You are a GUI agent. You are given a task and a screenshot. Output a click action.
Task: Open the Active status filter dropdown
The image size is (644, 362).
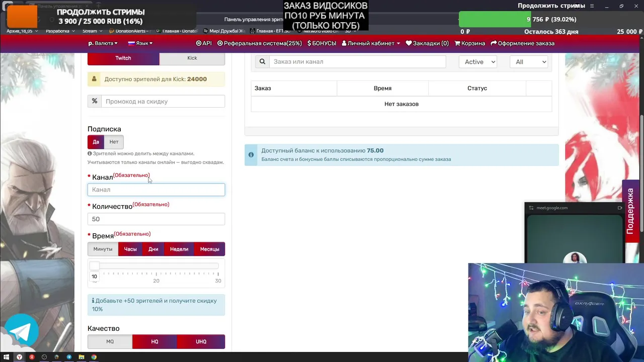click(477, 62)
